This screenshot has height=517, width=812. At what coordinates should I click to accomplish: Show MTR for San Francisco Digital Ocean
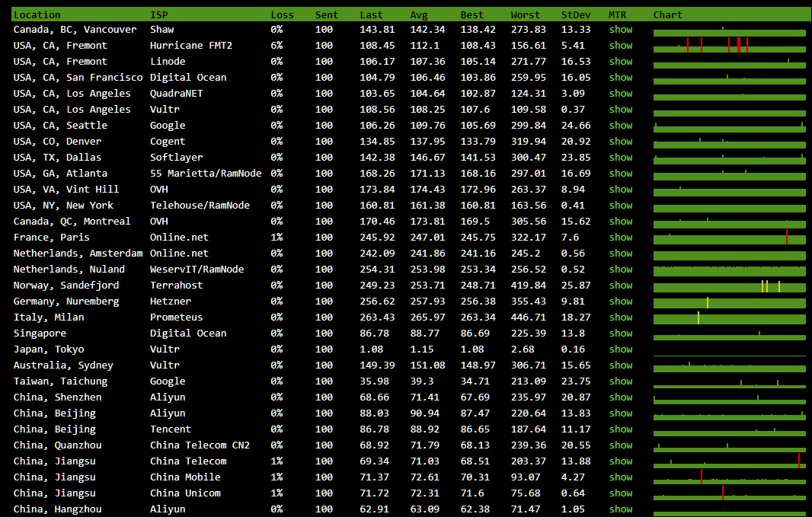click(620, 78)
